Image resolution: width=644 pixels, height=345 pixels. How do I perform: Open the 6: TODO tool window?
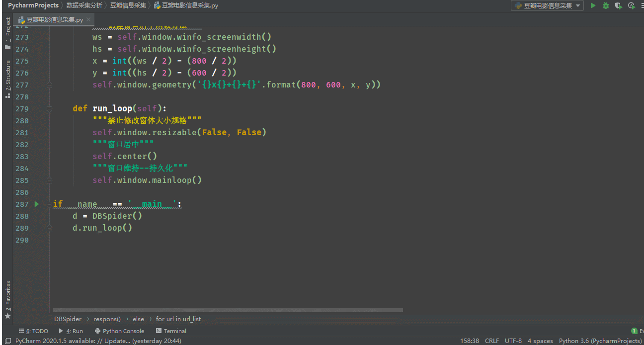34,331
